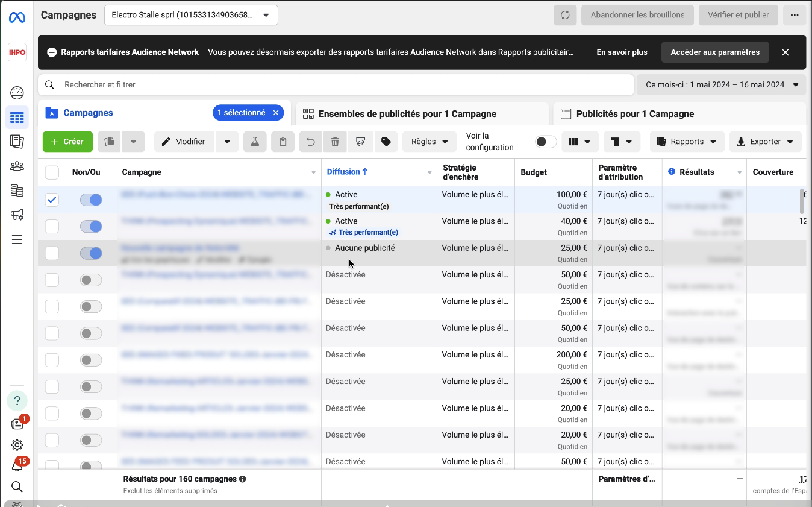Open the date range Ce mois-ci dropdown
Screen dimensions: 812x507
[x=722, y=85]
